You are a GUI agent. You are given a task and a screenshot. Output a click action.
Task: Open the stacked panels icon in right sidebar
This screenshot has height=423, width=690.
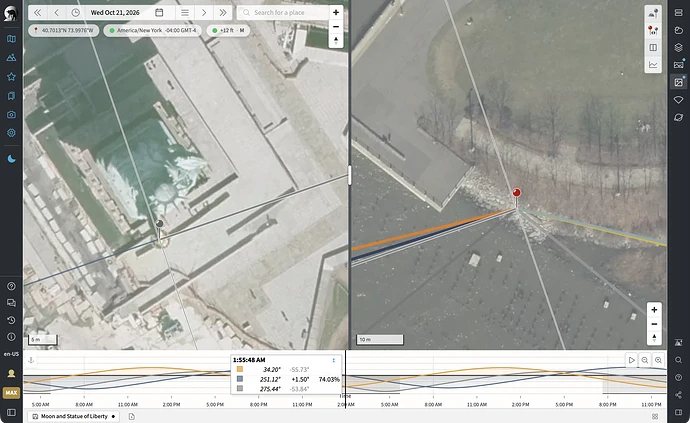coord(679,13)
